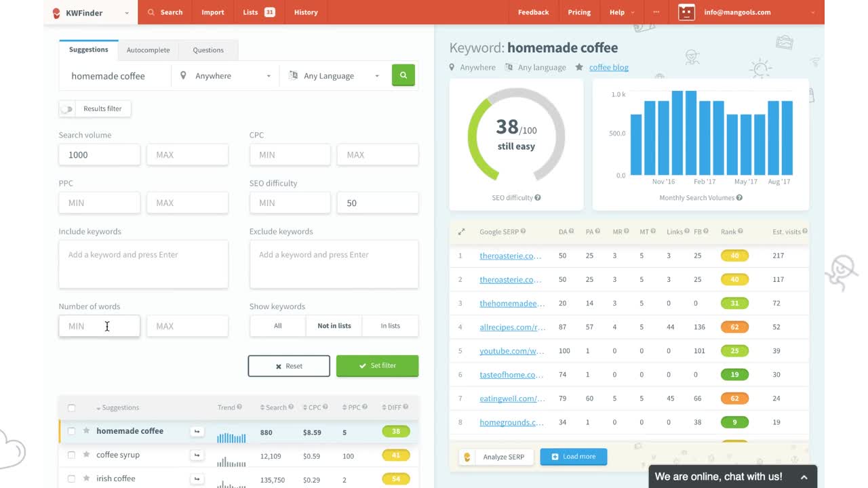Viewport: 868px width, 488px height.
Task: Open the Lists menu item
Action: pyautogui.click(x=258, y=12)
